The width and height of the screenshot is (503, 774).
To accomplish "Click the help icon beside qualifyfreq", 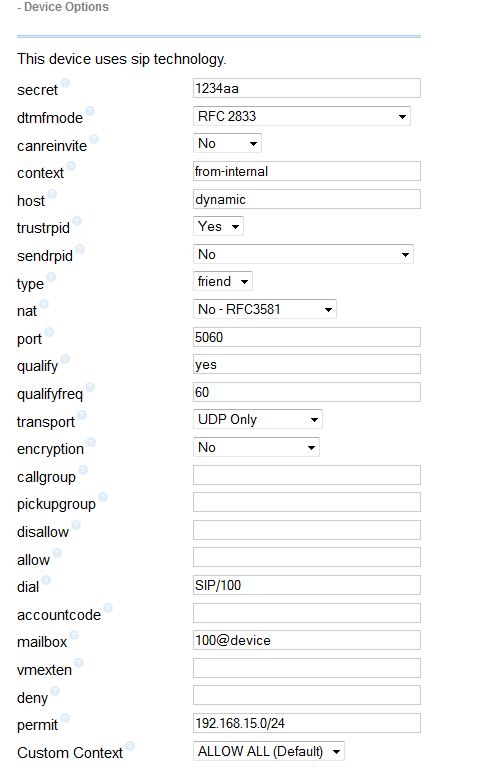I will [90, 387].
